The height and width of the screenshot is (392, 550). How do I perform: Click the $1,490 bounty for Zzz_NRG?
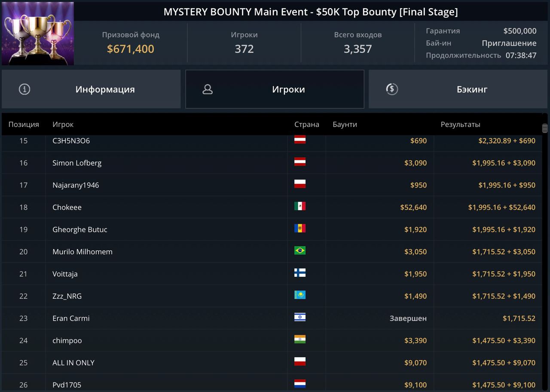tap(416, 296)
